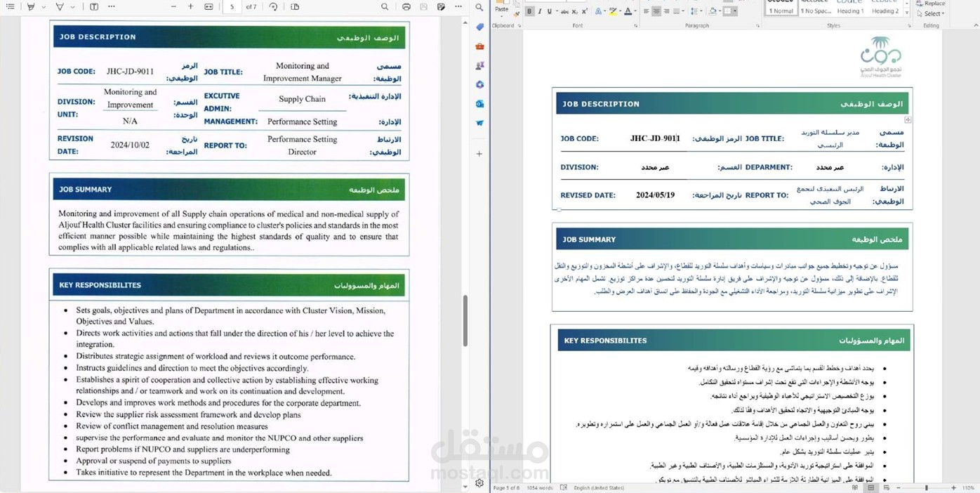Click the add text box tool
Screen dimensions: 980x493
(x=94, y=6)
